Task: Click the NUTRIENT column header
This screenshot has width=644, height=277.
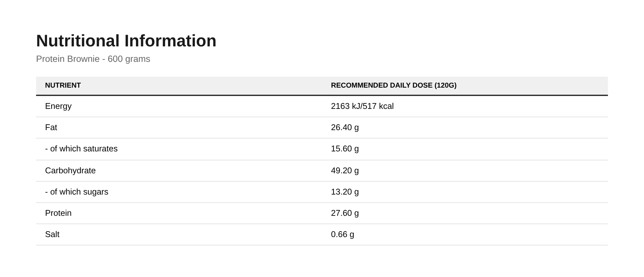Action: point(63,85)
